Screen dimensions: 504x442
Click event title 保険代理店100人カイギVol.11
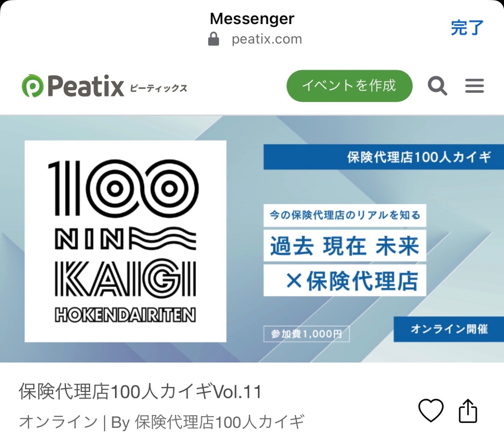click(140, 392)
